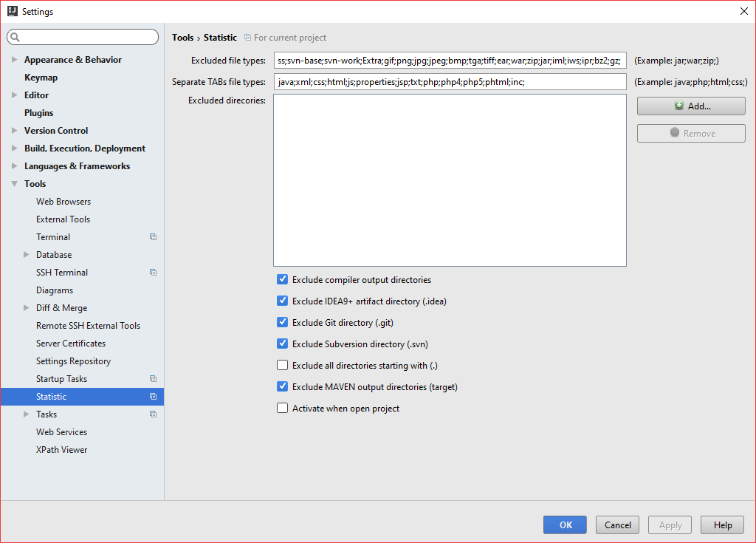Click Tools in the breadcrumb header
Screen dimensions: 756x543
pos(183,38)
